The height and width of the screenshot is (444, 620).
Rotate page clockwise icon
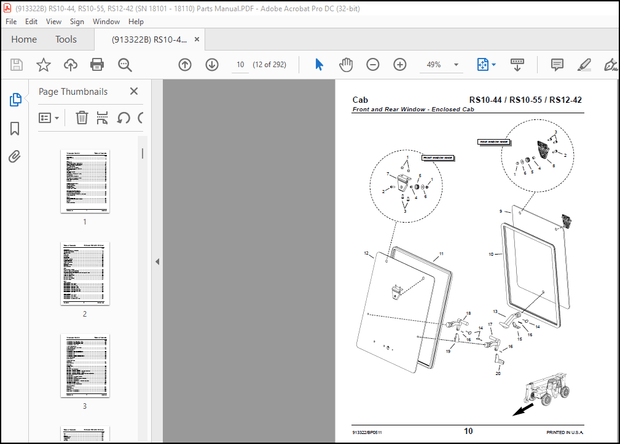[140, 117]
